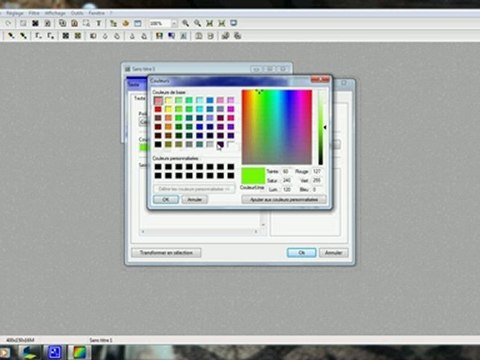Click the Paste toolbar icon
Image resolution: width=480 pixels, height=360 pixels.
pyautogui.click(x=75, y=23)
